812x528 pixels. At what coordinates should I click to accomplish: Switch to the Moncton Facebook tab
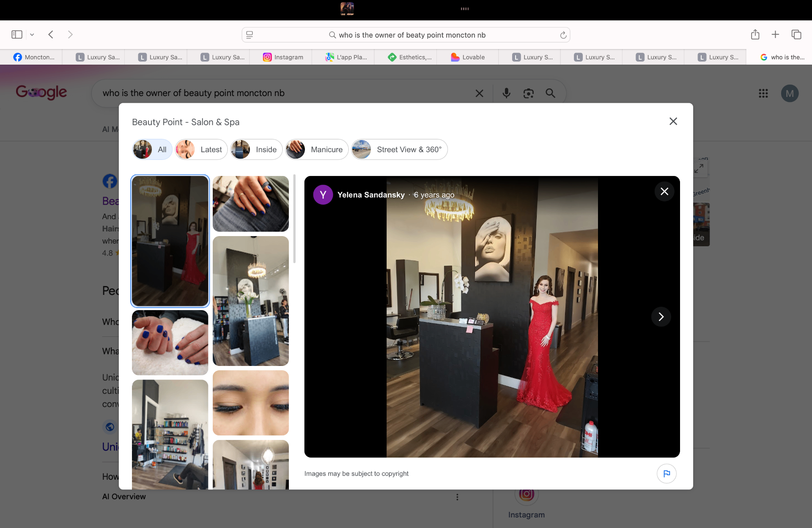(x=34, y=57)
